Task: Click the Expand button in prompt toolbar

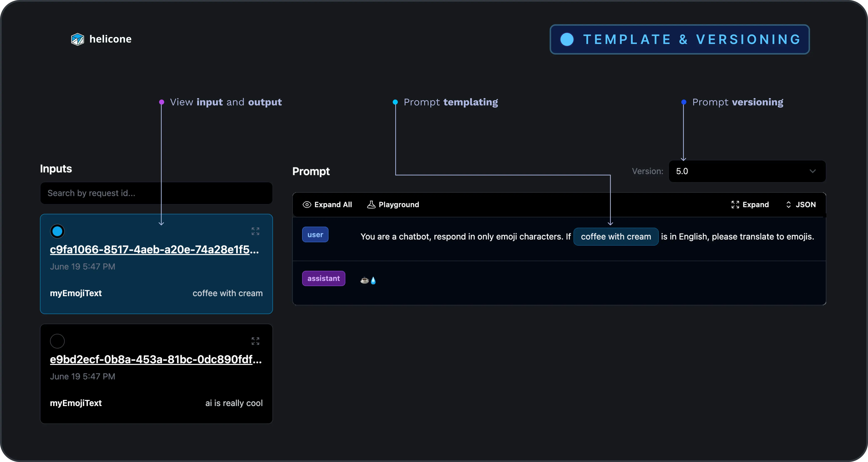Action: [x=750, y=205]
